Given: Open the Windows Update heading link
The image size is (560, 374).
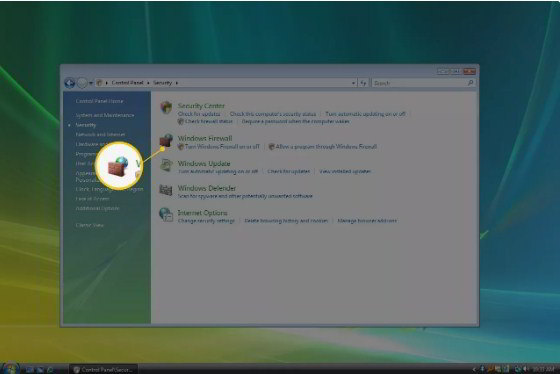Looking at the screenshot, I should 204,164.
